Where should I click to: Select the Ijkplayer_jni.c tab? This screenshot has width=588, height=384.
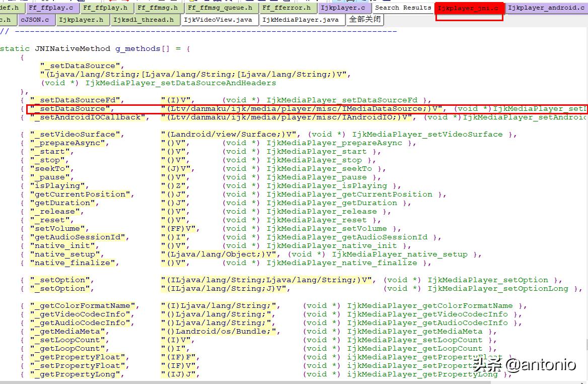coord(469,8)
